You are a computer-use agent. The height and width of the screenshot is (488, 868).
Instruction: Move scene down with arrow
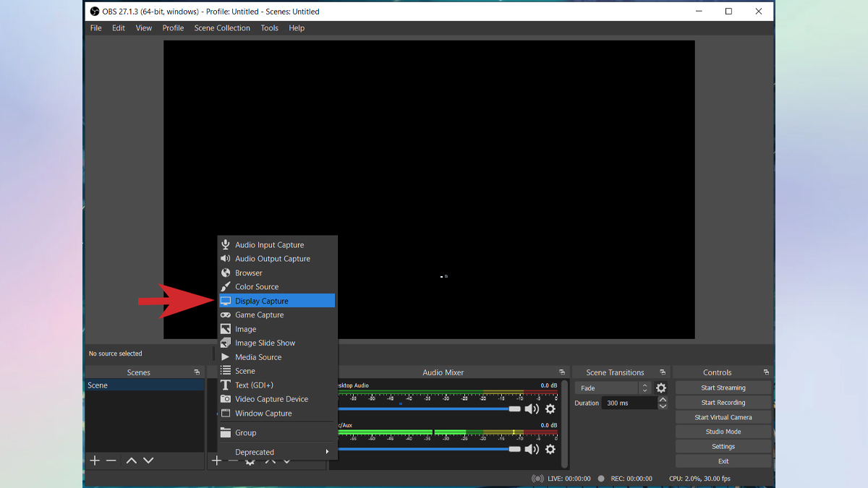pos(148,461)
